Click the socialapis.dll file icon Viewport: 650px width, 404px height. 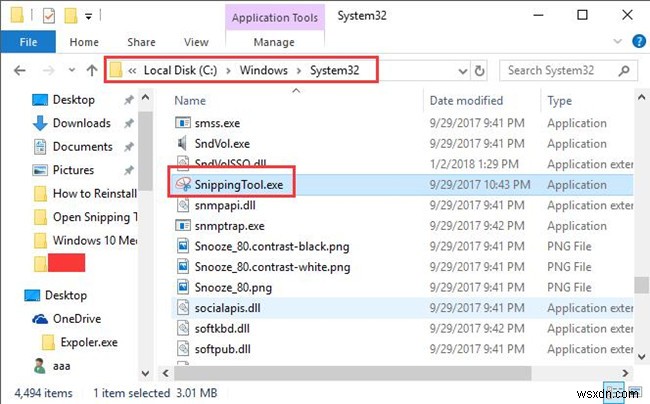coord(183,307)
